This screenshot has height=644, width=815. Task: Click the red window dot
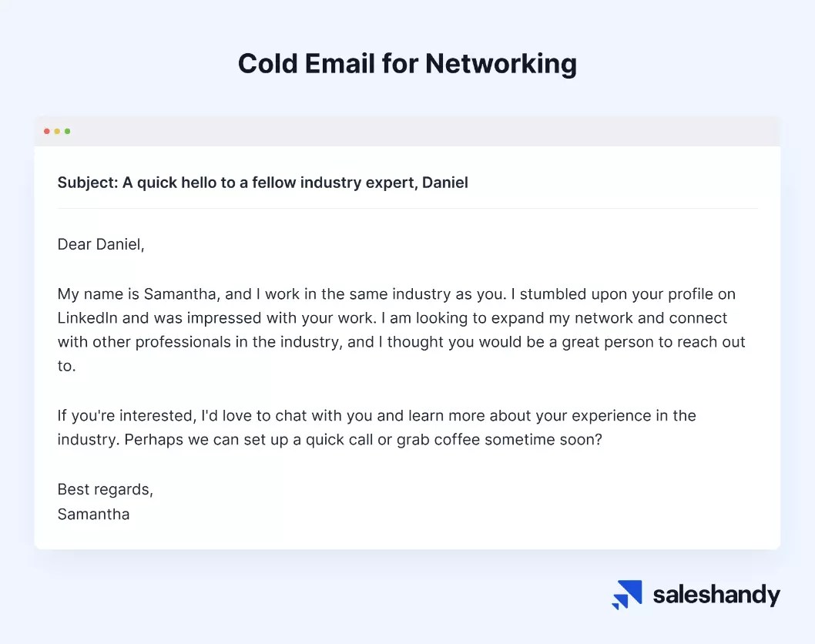coord(47,132)
